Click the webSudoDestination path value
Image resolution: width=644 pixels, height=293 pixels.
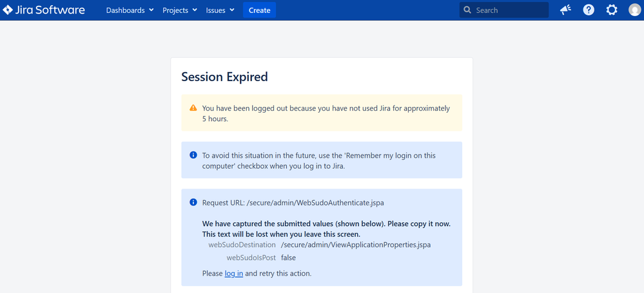click(x=356, y=245)
